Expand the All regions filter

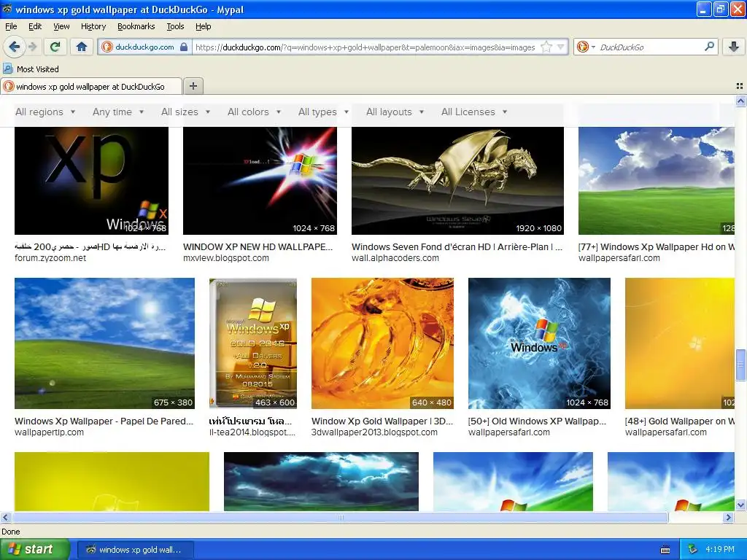tap(45, 112)
